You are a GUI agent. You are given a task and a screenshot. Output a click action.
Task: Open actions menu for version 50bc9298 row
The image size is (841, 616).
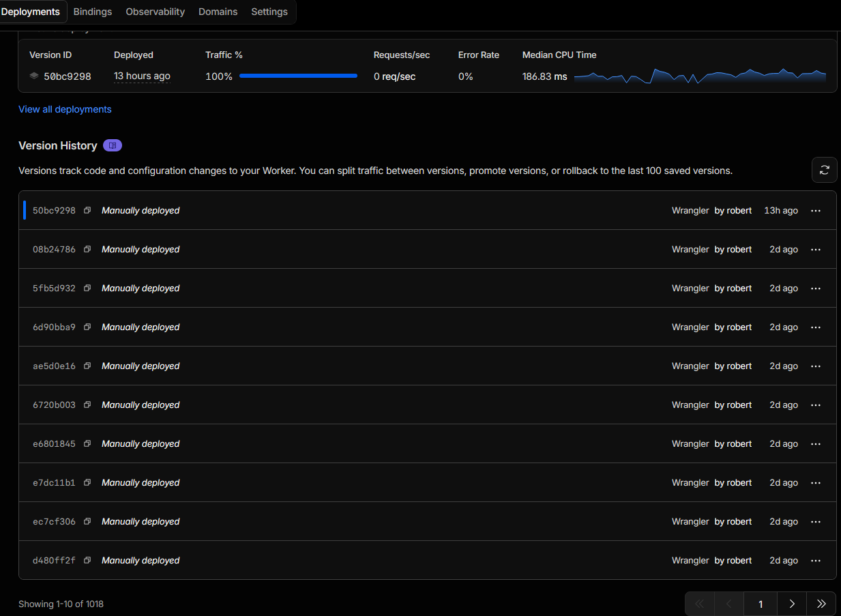(x=816, y=211)
